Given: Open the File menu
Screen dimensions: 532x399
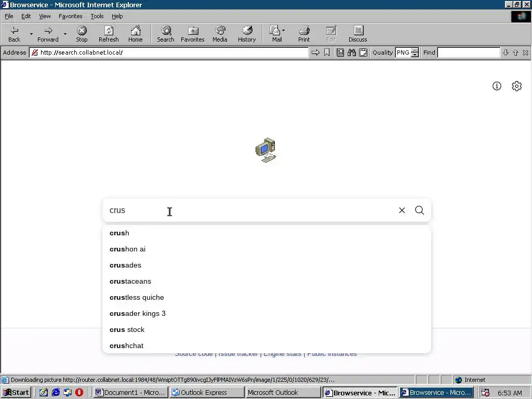Looking at the screenshot, I should [x=9, y=16].
